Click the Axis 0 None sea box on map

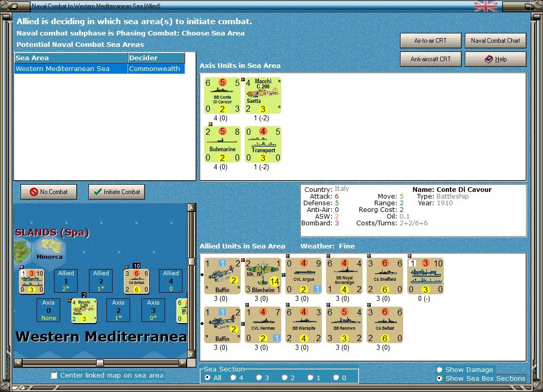pyautogui.click(x=48, y=310)
